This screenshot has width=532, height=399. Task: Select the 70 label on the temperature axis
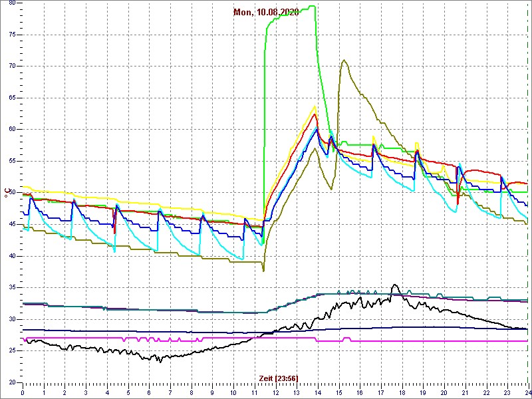(12, 66)
